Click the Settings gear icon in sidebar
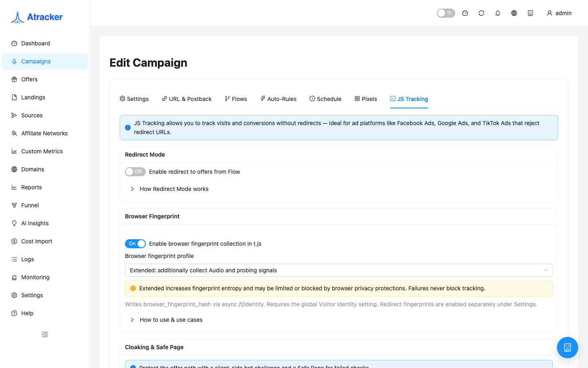588x368 pixels. [14, 295]
